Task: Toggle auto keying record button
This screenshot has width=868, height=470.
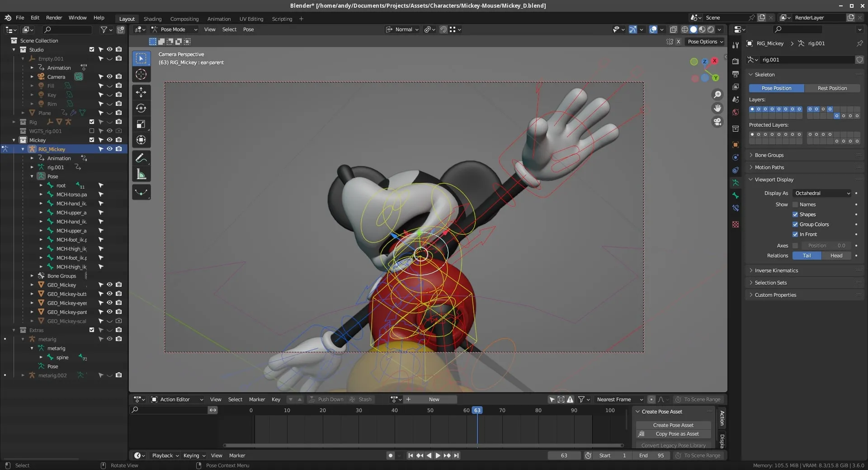Action: coord(391,456)
